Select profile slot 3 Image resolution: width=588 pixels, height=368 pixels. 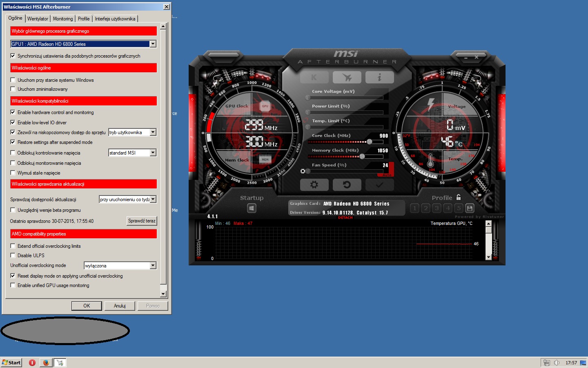pos(437,208)
